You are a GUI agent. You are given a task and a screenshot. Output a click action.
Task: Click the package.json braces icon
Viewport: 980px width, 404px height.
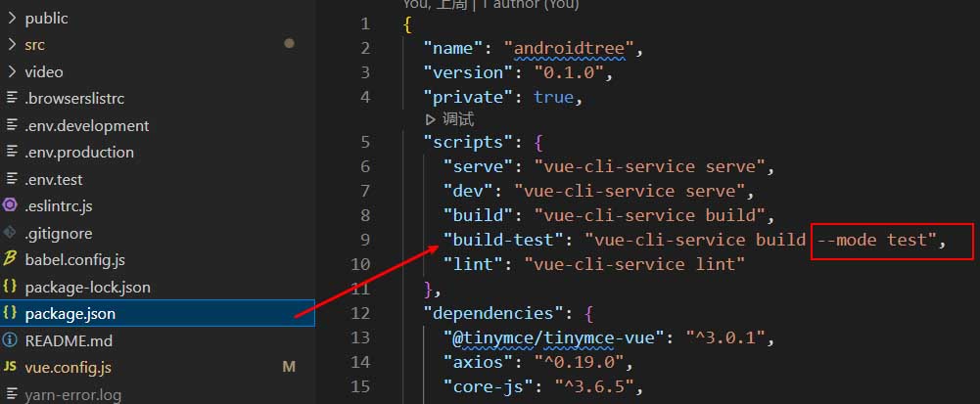tap(11, 314)
